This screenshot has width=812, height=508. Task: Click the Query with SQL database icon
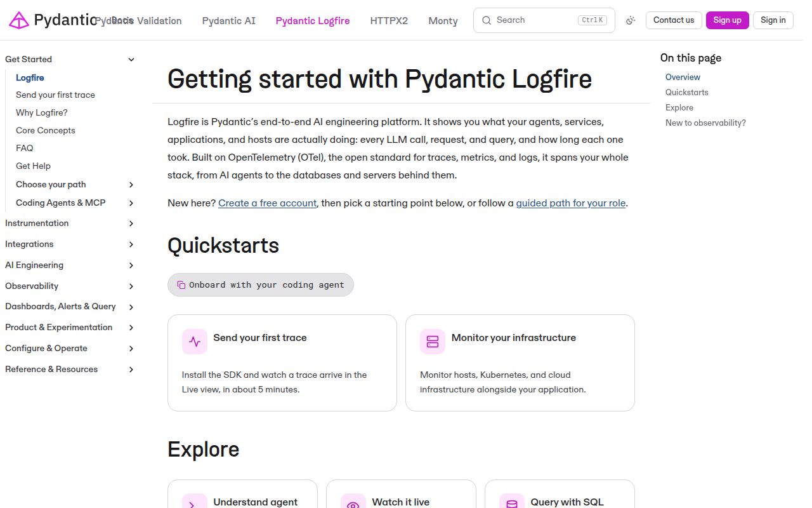[x=512, y=502]
